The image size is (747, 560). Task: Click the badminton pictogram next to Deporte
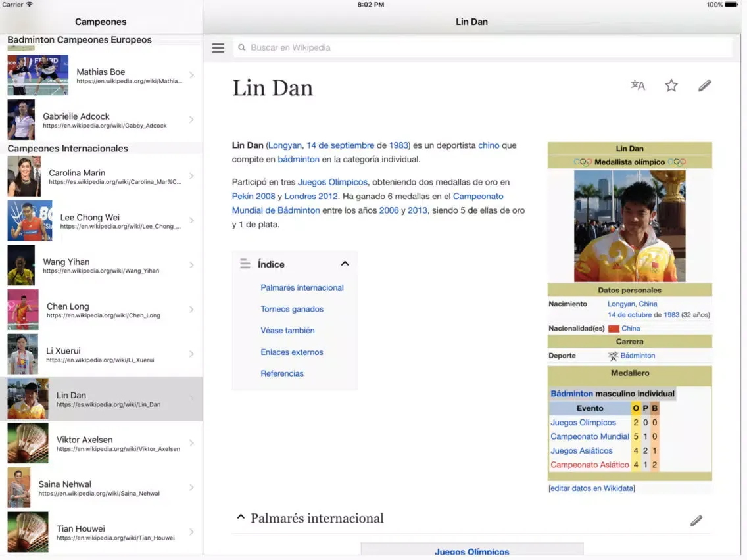point(613,356)
